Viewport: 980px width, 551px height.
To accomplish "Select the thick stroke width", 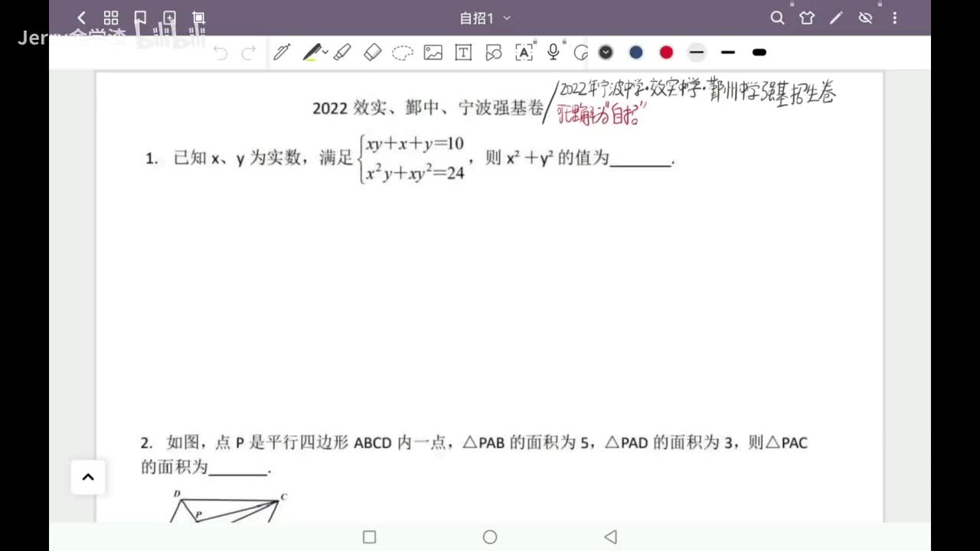I will point(759,52).
